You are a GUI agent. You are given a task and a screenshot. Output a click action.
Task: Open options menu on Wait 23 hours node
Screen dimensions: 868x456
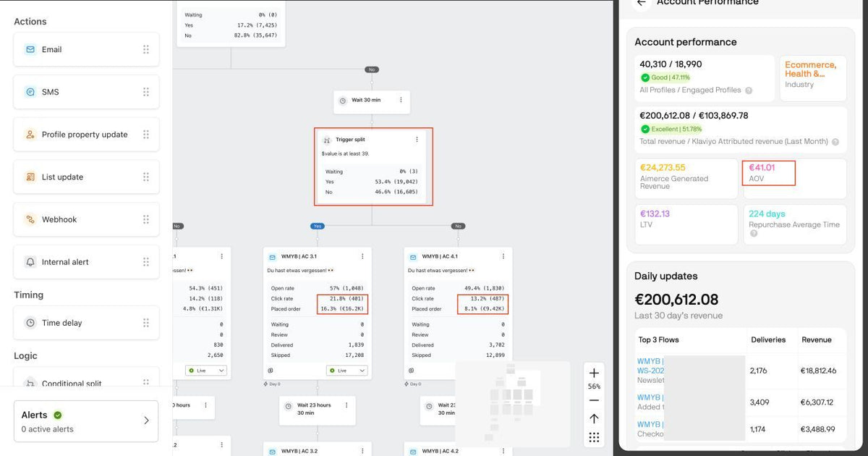tap(346, 405)
